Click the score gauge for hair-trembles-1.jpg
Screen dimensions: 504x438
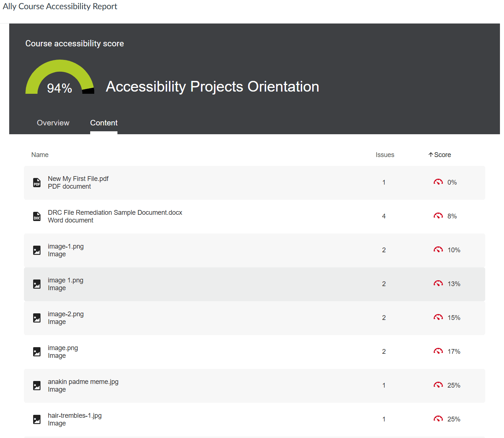pyautogui.click(x=438, y=419)
